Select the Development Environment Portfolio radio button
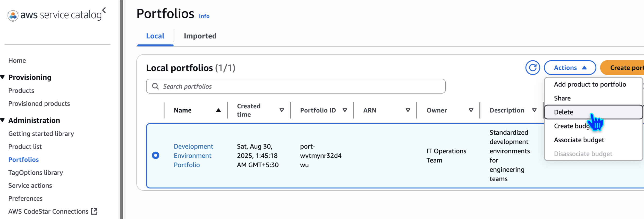The image size is (644, 219). coord(156,155)
